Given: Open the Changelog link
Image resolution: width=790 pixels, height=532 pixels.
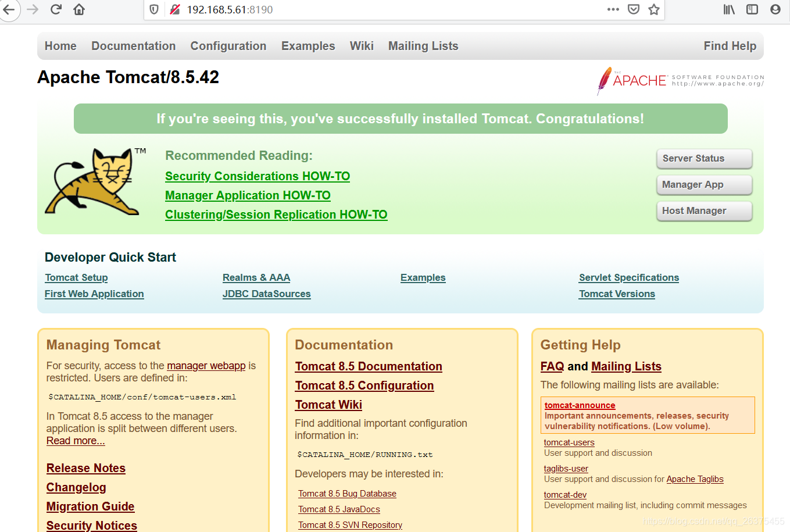Looking at the screenshot, I should click(76, 487).
